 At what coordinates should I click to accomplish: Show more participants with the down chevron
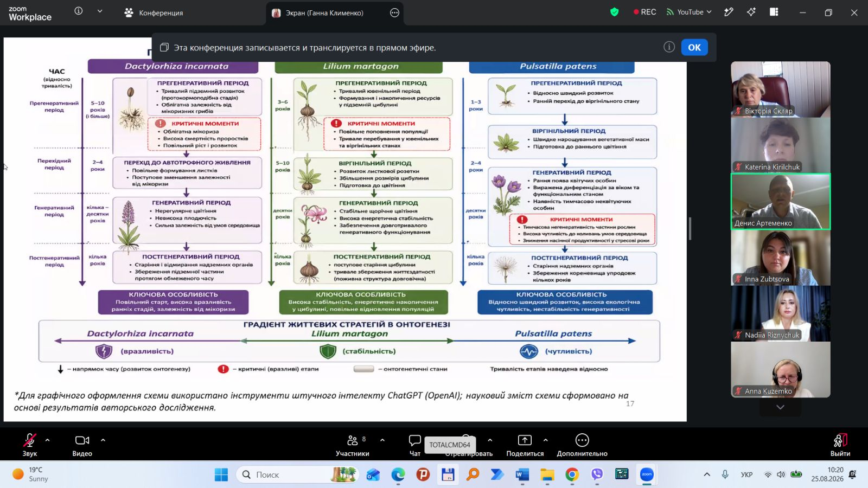tap(780, 407)
